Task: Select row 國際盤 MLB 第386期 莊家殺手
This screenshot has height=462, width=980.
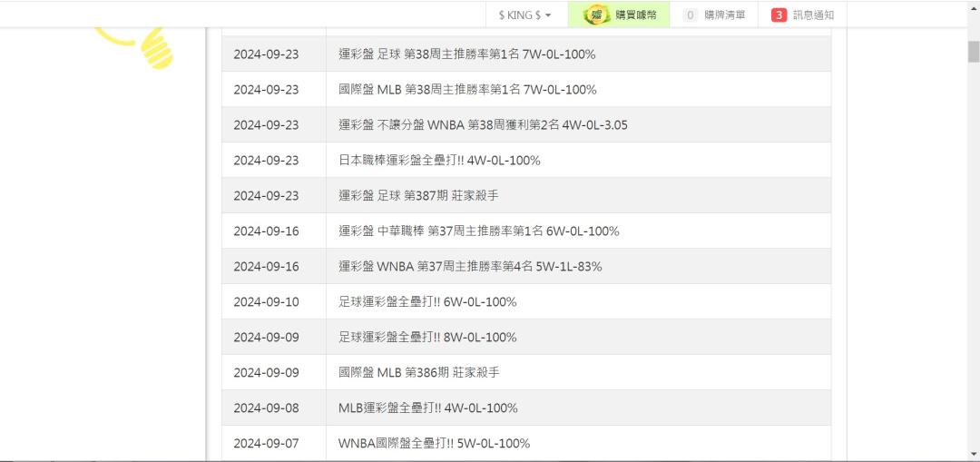Action: 526,373
